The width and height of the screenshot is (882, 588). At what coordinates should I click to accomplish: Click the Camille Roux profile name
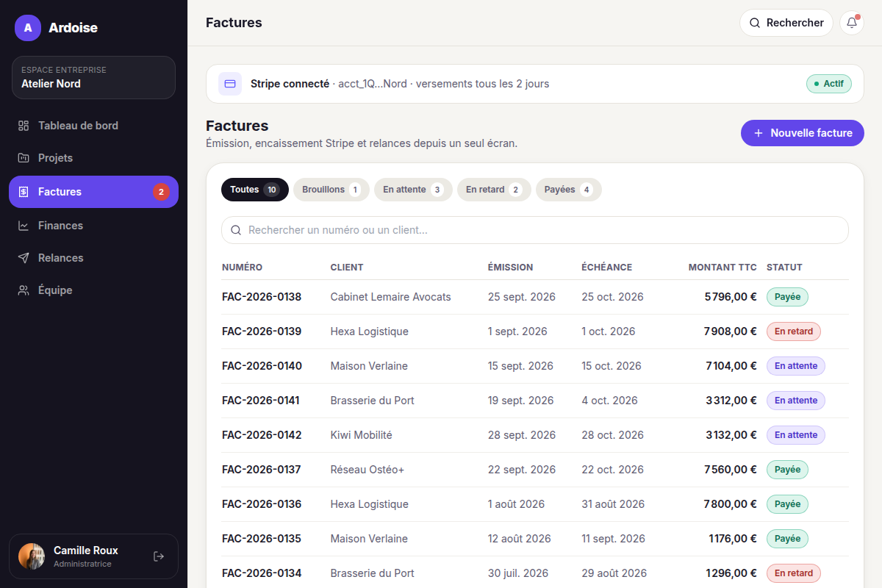(x=86, y=551)
